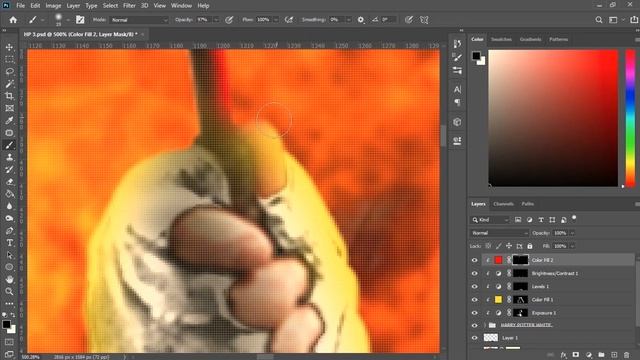Screen dimensions: 640x360
Task: Select the Blur tool
Action: (9, 206)
